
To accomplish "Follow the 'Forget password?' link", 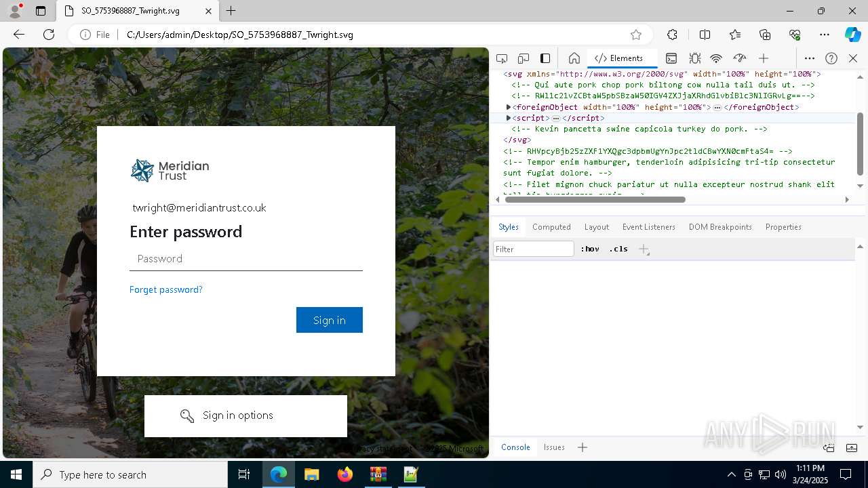I will 166,289.
